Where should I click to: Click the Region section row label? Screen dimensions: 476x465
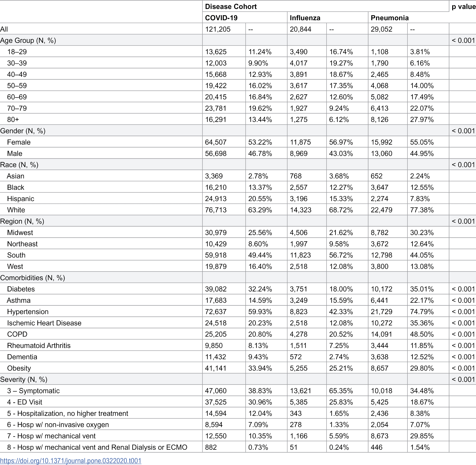coord(22,221)
